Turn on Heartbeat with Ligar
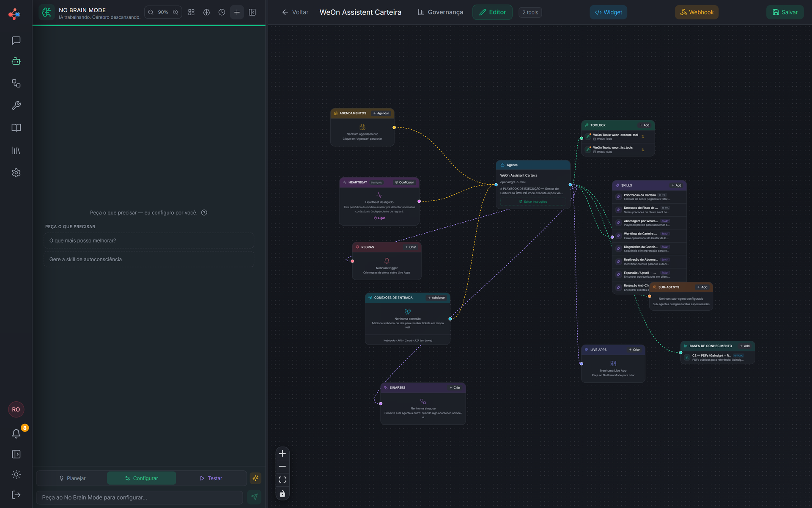Viewport: 812px width, 508px height. 379,218
